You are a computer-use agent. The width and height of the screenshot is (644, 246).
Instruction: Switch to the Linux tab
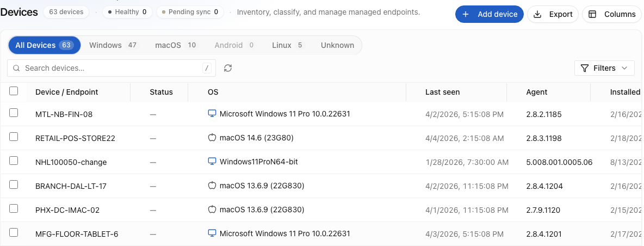(287, 45)
